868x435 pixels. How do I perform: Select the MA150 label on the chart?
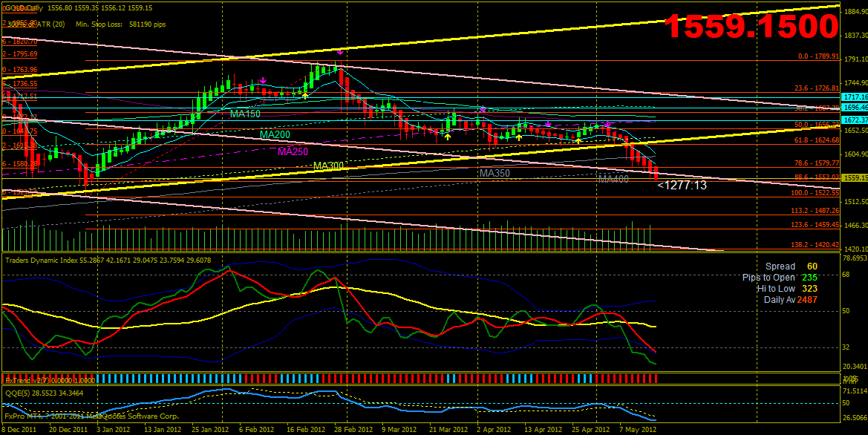tap(244, 114)
